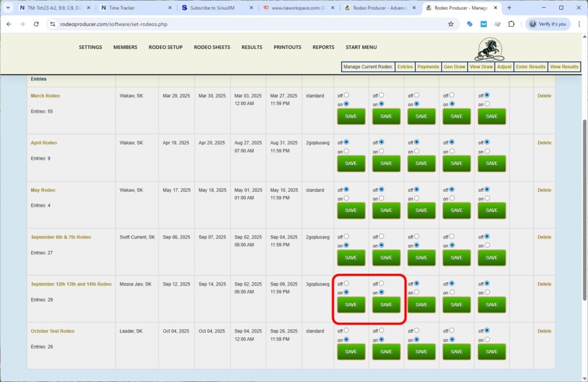
Task: Open the PRINTOUTS menu
Action: point(287,47)
